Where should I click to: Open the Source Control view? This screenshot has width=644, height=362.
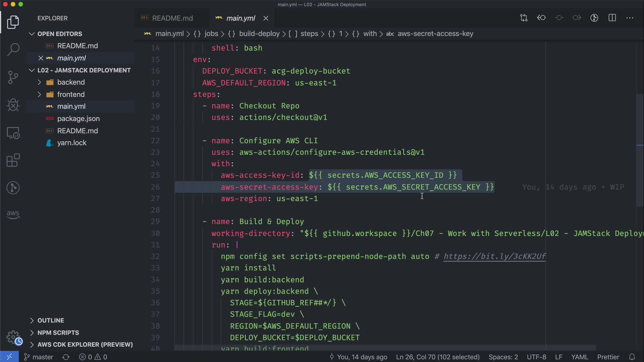tap(13, 77)
